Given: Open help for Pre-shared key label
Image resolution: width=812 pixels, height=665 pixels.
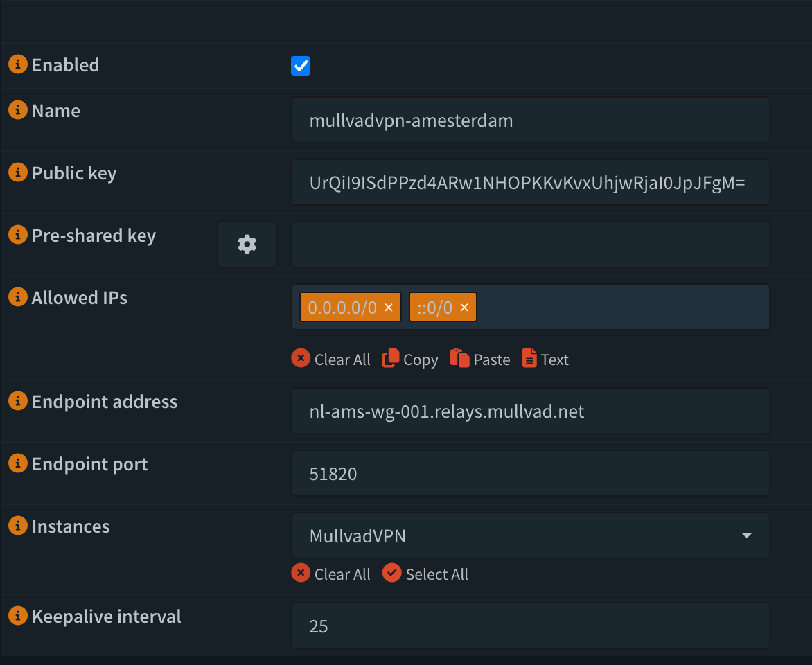Looking at the screenshot, I should point(17,235).
